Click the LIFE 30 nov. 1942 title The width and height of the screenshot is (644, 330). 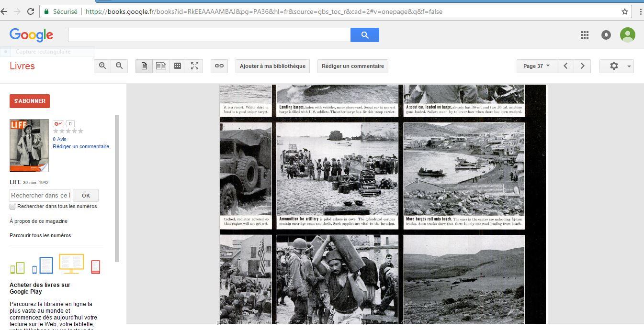coord(29,182)
